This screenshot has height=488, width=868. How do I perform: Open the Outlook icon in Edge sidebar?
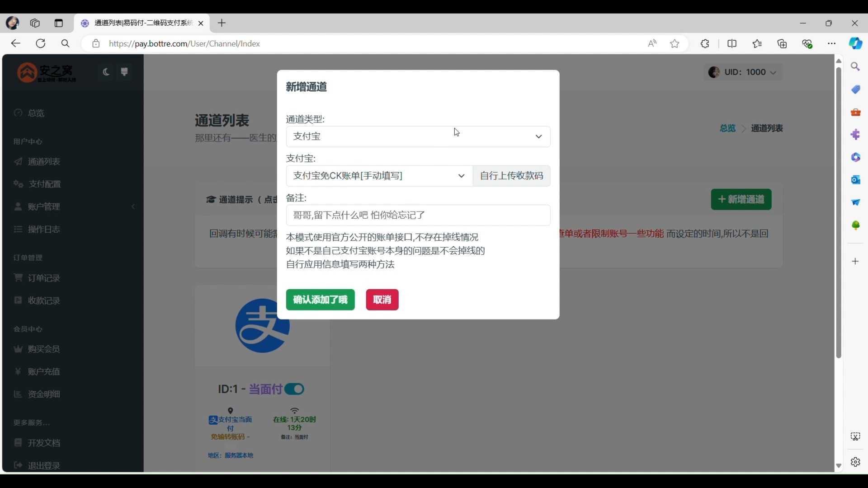pyautogui.click(x=856, y=180)
